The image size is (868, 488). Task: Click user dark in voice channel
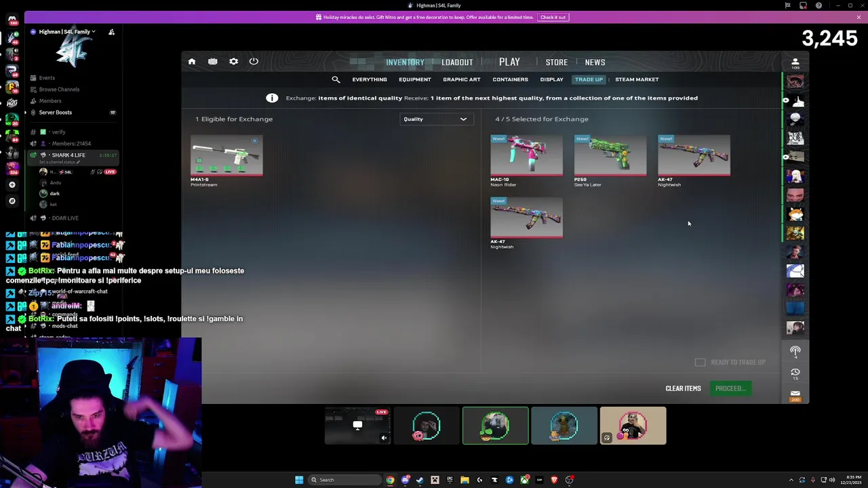[x=54, y=194]
